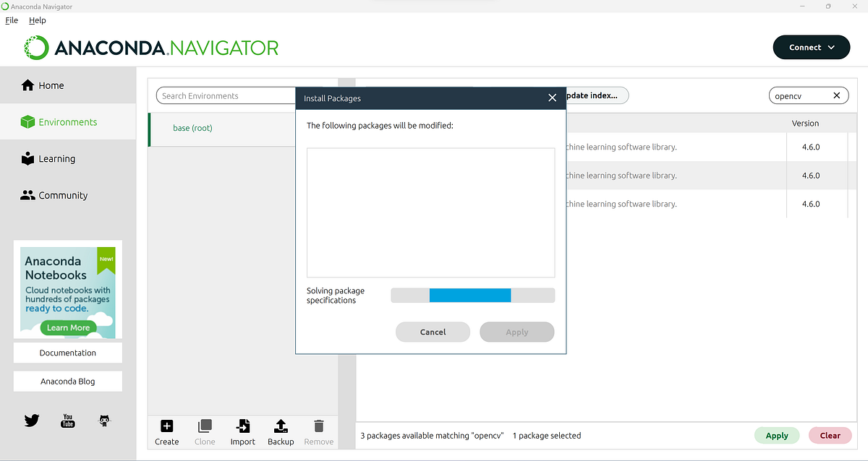Clone the current environment
This screenshot has height=461, width=868.
[x=205, y=431]
